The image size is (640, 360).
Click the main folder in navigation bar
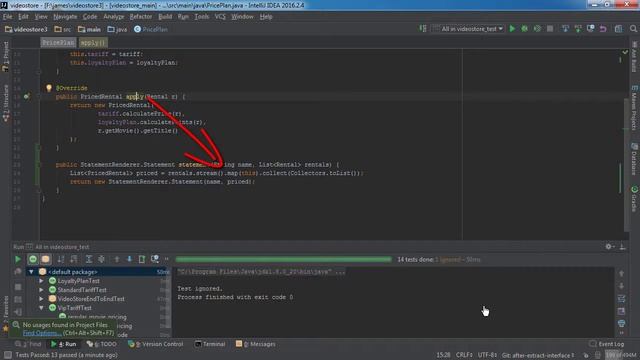click(89, 29)
